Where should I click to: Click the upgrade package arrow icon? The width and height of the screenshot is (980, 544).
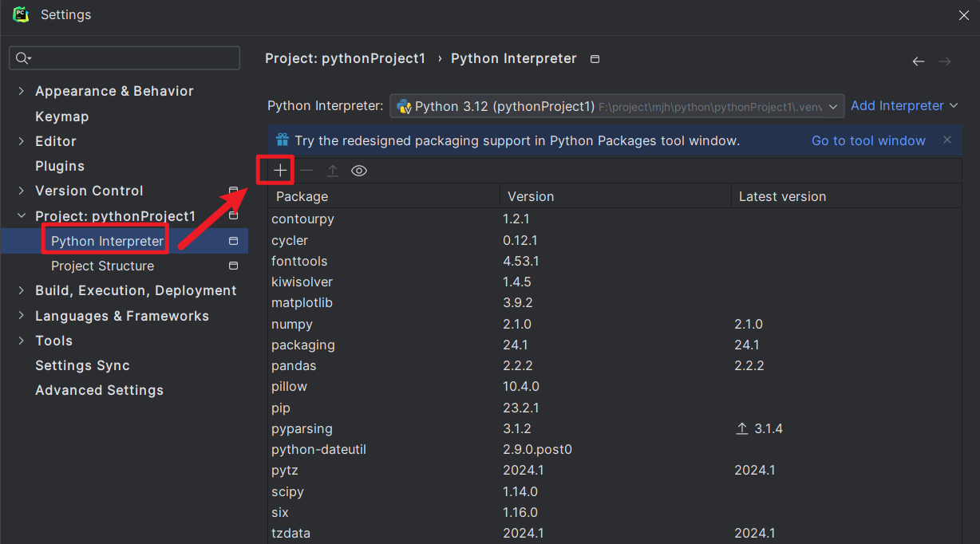[333, 171]
